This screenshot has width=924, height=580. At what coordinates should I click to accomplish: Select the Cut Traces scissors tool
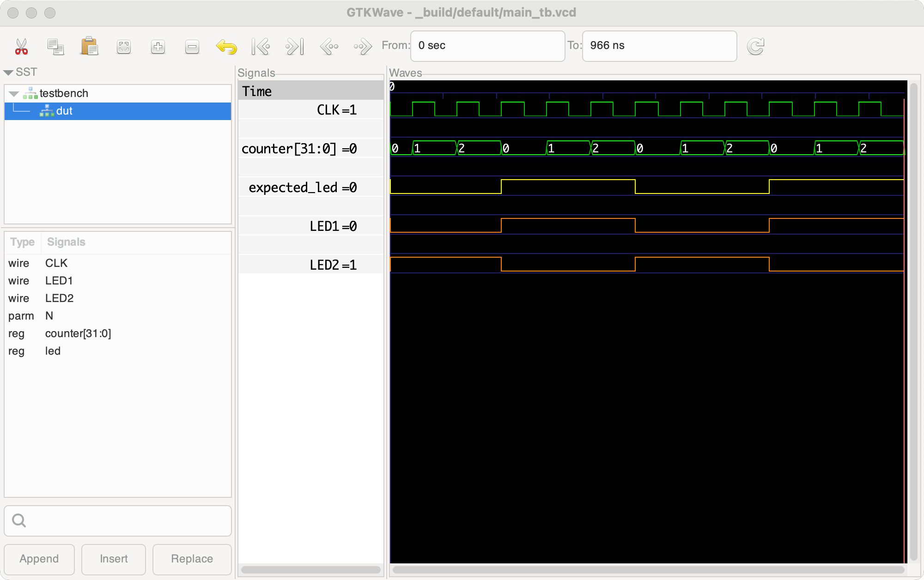(21, 46)
